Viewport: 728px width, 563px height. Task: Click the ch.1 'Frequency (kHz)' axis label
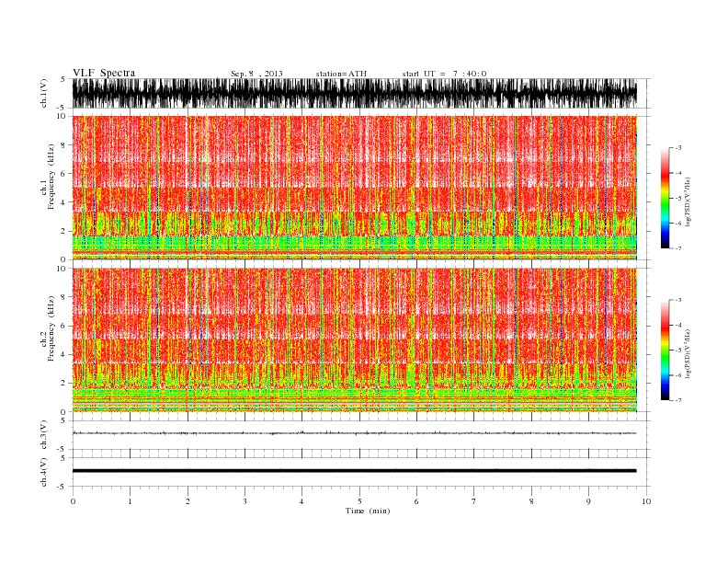51,177
